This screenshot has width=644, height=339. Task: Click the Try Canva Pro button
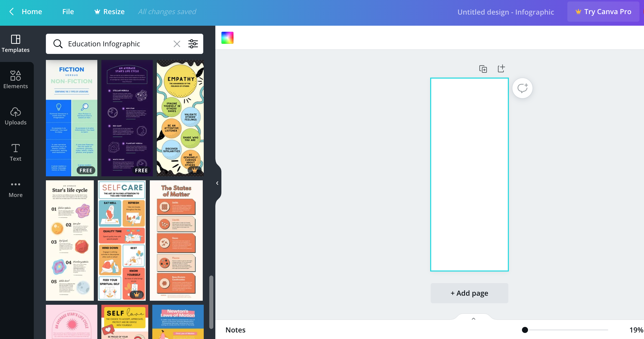click(603, 12)
